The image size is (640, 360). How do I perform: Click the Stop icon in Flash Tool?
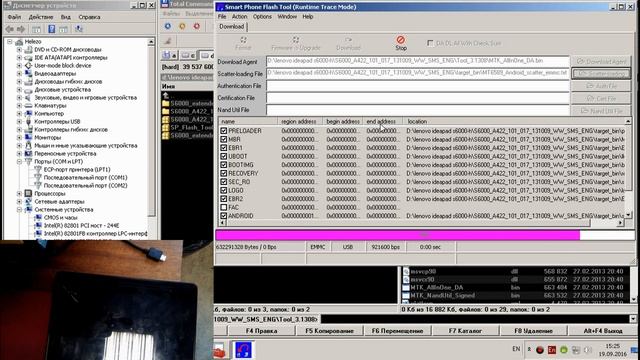[x=400, y=40]
